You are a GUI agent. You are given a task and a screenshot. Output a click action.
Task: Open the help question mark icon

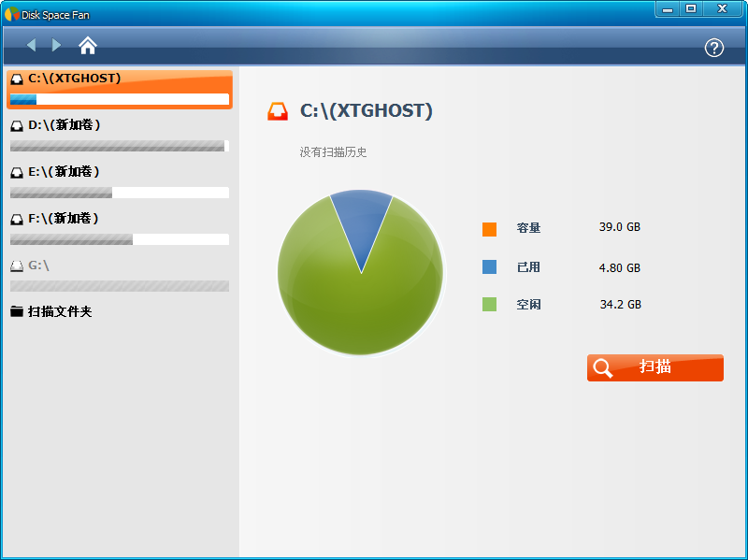[x=714, y=48]
